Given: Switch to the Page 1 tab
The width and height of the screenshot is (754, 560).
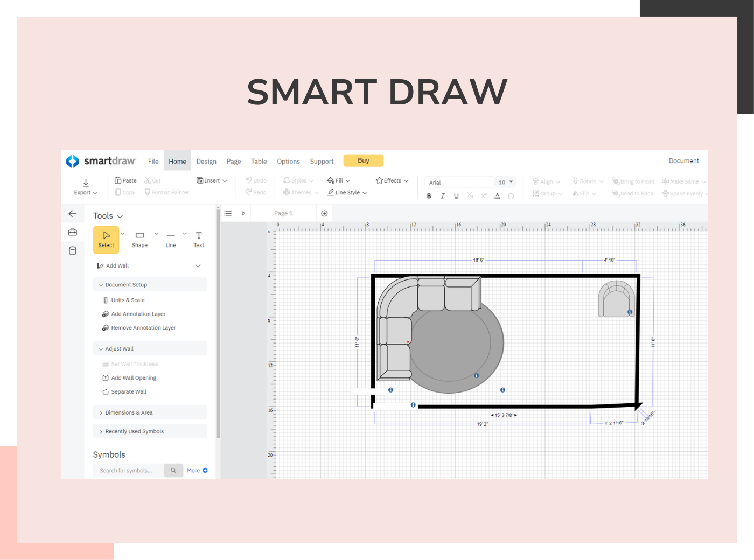Looking at the screenshot, I should click(284, 213).
